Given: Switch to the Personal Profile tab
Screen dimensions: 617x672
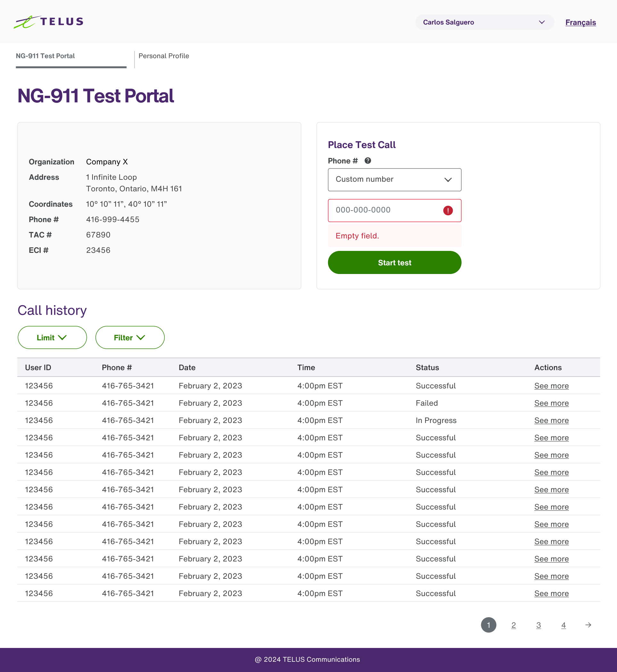Looking at the screenshot, I should pyautogui.click(x=164, y=56).
